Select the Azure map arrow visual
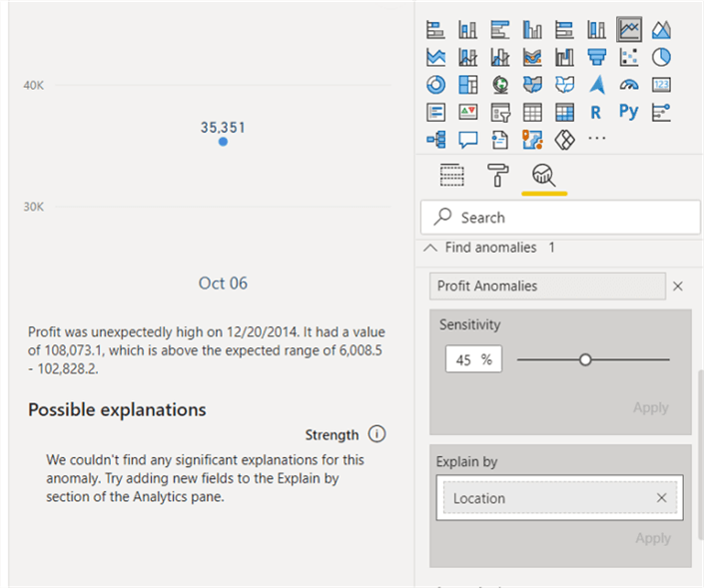The width and height of the screenshot is (704, 588). click(596, 85)
